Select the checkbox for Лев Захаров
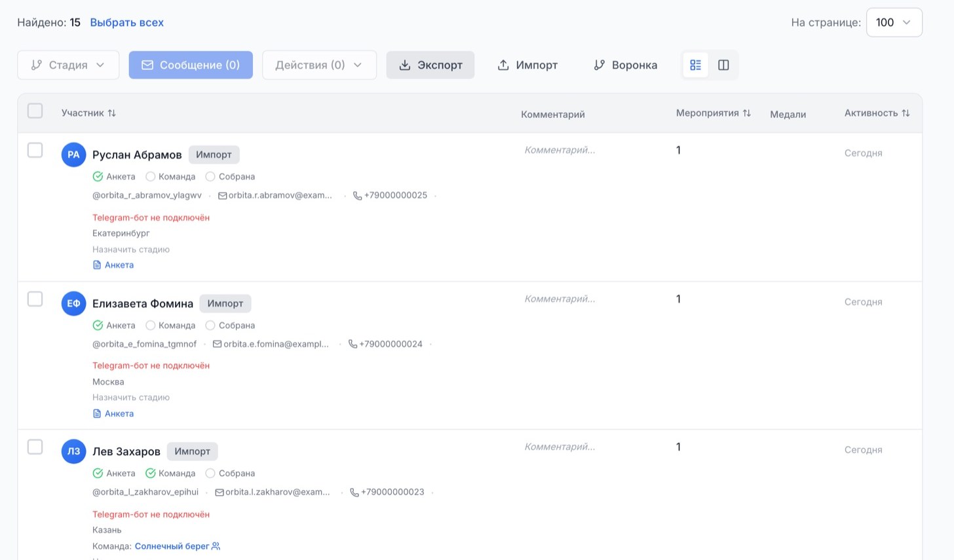 (35, 447)
